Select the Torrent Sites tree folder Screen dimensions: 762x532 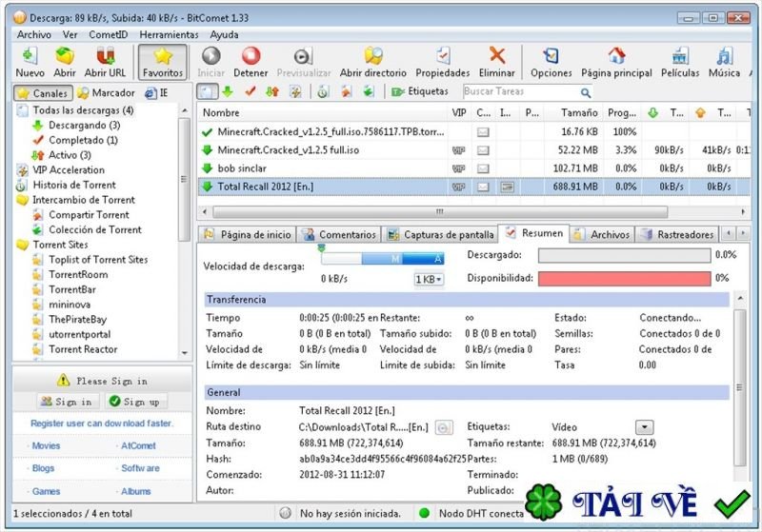click(x=60, y=245)
